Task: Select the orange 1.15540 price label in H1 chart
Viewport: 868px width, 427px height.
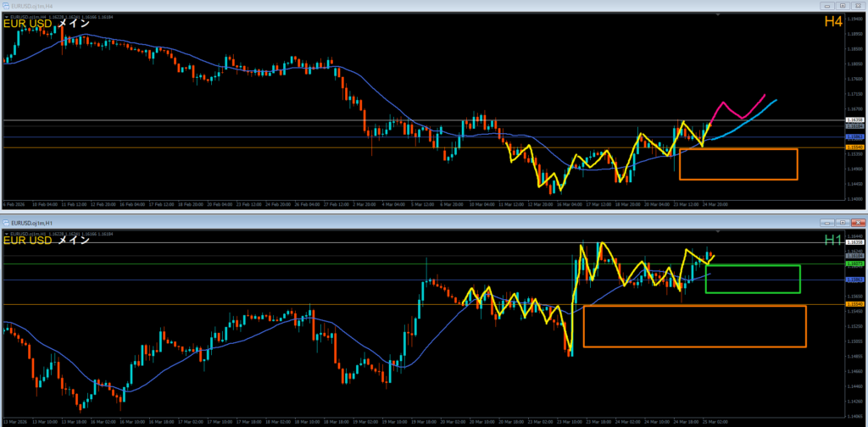Action: point(855,304)
